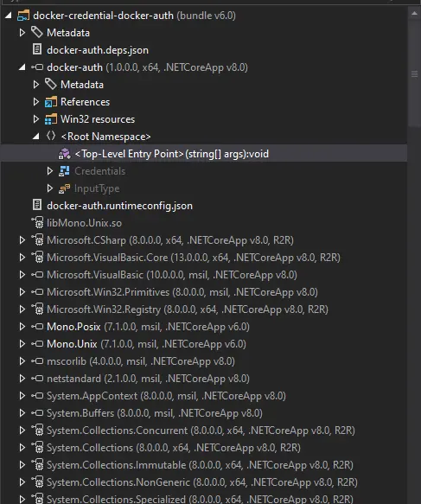Expand the Mono.Unix (7.1.0.0) assembly
Viewport: 421px width, 504px height.
click(22, 344)
